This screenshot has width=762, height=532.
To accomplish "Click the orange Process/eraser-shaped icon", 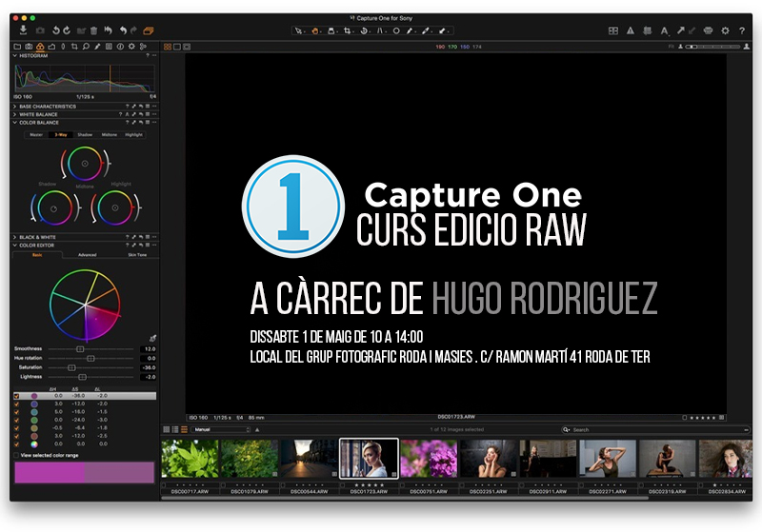I will click(x=149, y=30).
